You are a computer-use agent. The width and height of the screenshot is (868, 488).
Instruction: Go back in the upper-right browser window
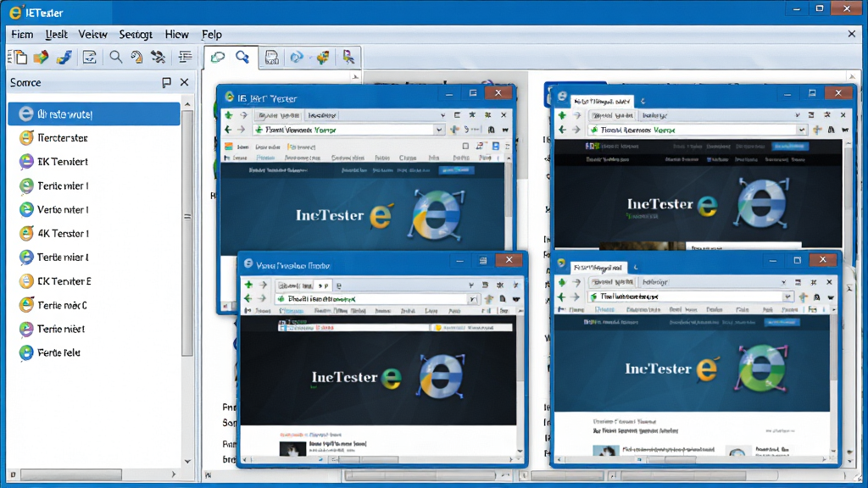[562, 130]
